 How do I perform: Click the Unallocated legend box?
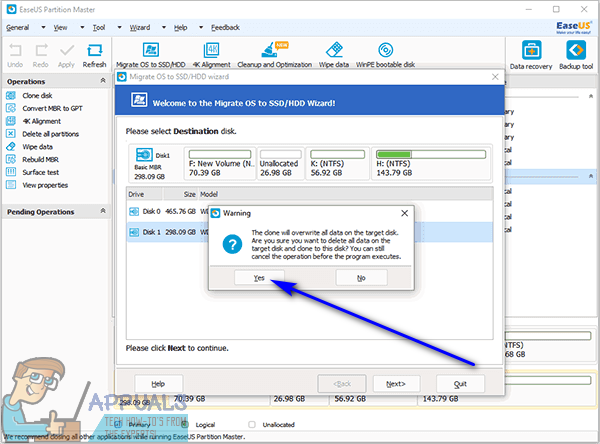click(252, 424)
